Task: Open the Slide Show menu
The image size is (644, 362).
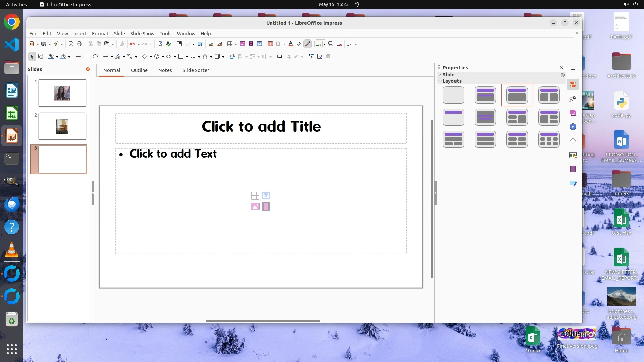Action: (142, 34)
